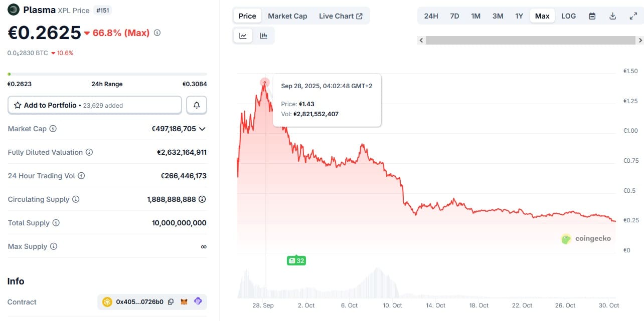Viewport: 644px width, 321px height.
Task: Expand chart to fullscreen
Action: coord(633,16)
